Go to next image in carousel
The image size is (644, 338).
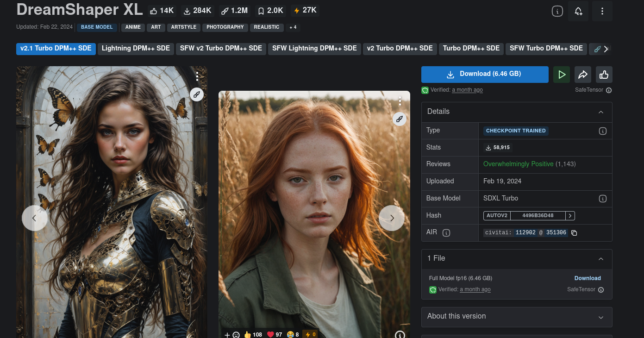392,218
